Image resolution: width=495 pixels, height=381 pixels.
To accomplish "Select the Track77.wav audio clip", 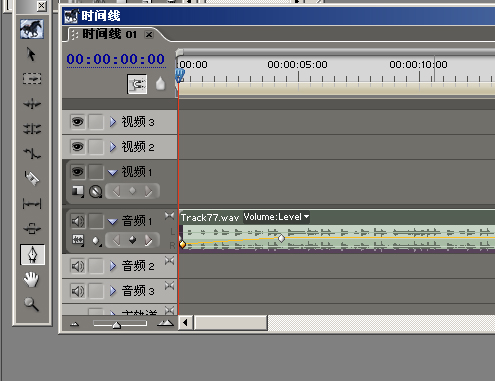I will coord(337,232).
